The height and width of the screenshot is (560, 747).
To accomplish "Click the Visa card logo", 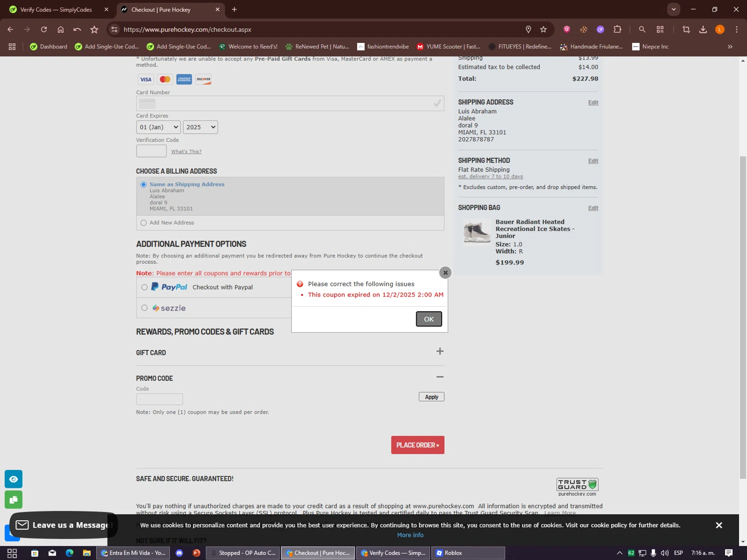I will [145, 80].
